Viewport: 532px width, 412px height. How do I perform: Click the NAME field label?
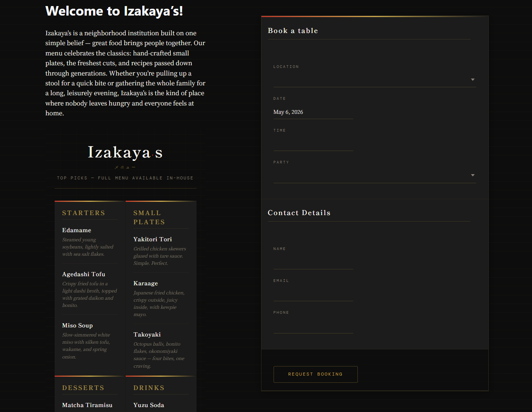click(280, 249)
